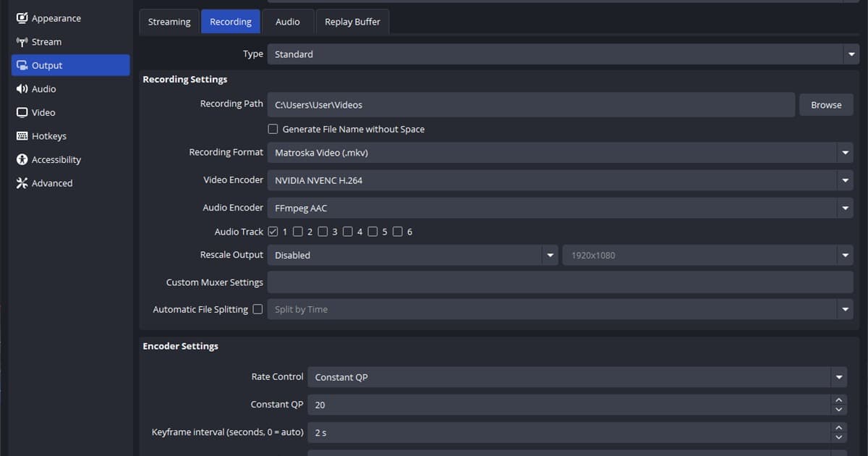Open the Type Standard dropdown
The height and width of the screenshot is (456, 868).
[563, 54]
